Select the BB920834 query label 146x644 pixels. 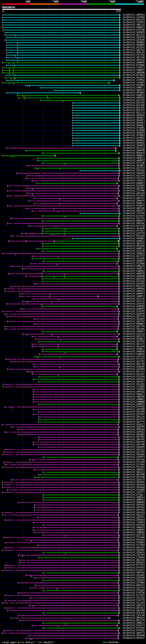tap(8, 7)
